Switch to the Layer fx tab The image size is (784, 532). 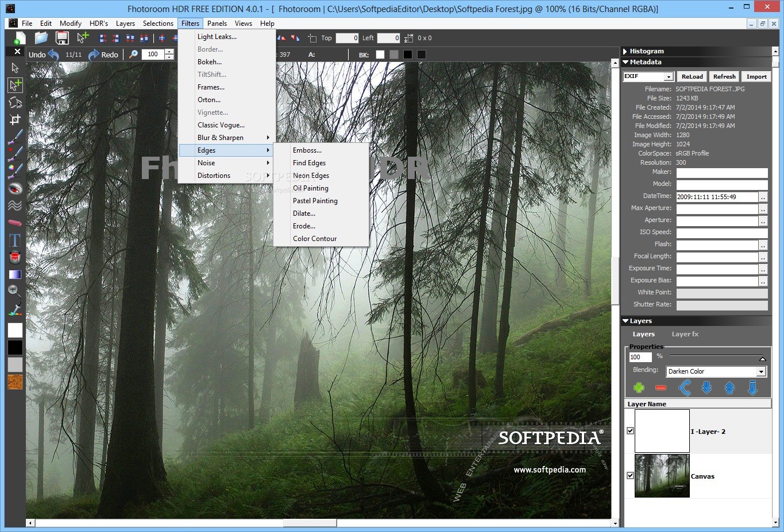pyautogui.click(x=685, y=334)
